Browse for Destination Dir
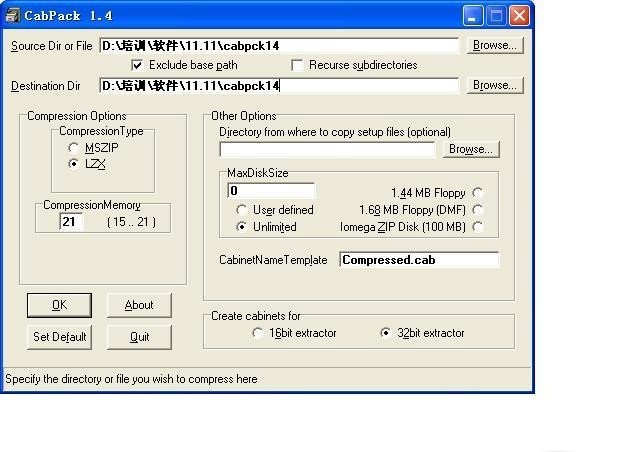 click(x=495, y=85)
